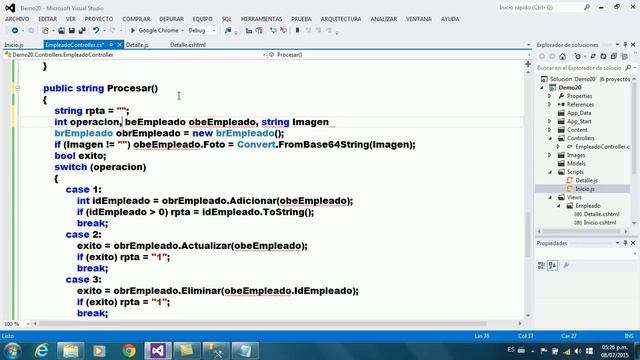
Task: Expand the Properties node in Solution Explorer
Action: click(549, 96)
